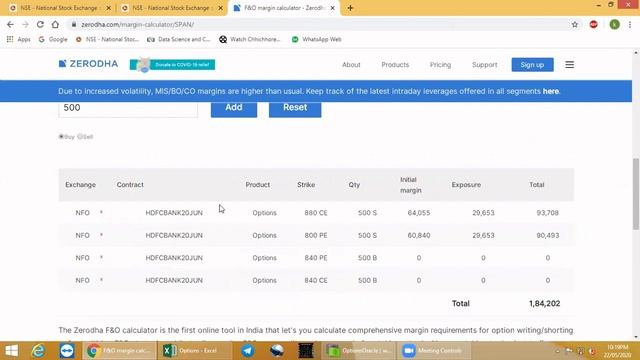
Task: Switch to Options Excel taskbar window
Action: (x=194, y=351)
